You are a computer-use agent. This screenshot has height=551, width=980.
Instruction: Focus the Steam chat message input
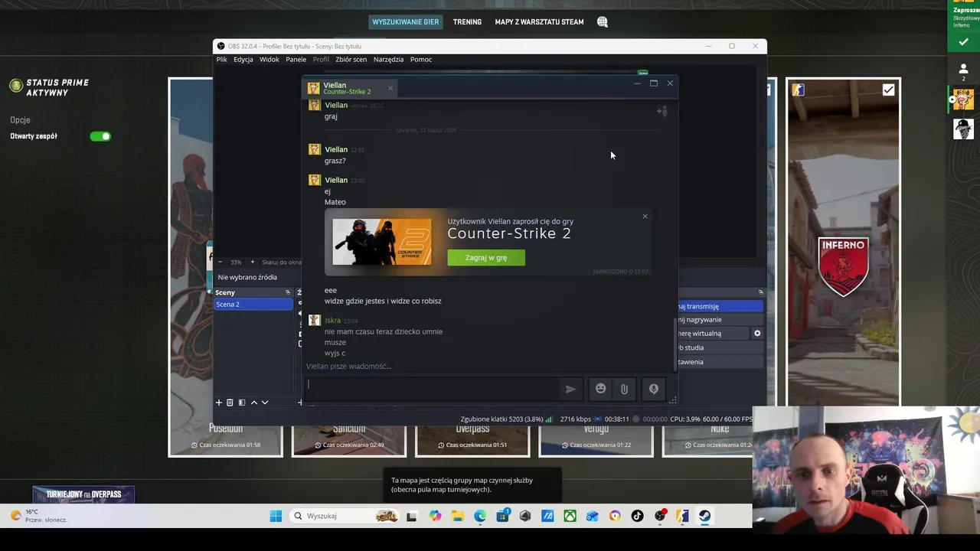tap(433, 389)
